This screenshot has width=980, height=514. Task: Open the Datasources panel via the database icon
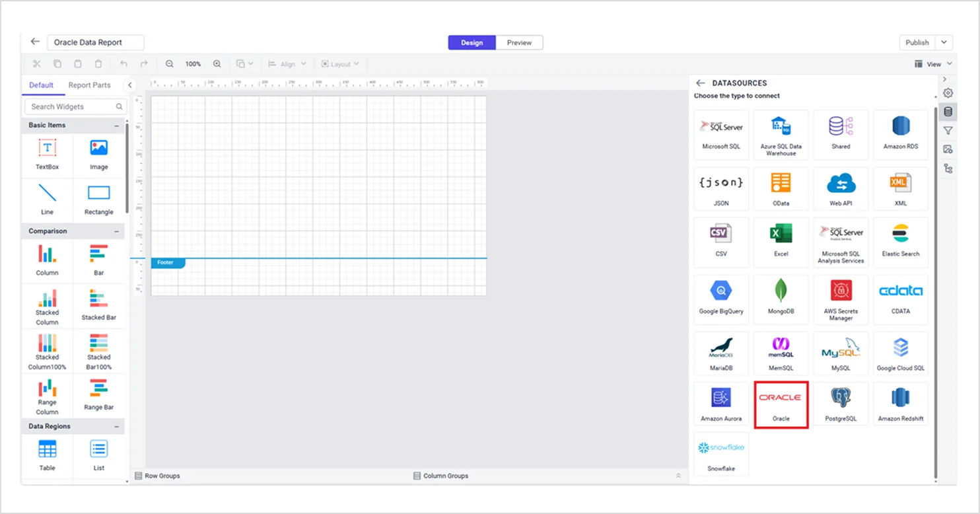pos(948,111)
